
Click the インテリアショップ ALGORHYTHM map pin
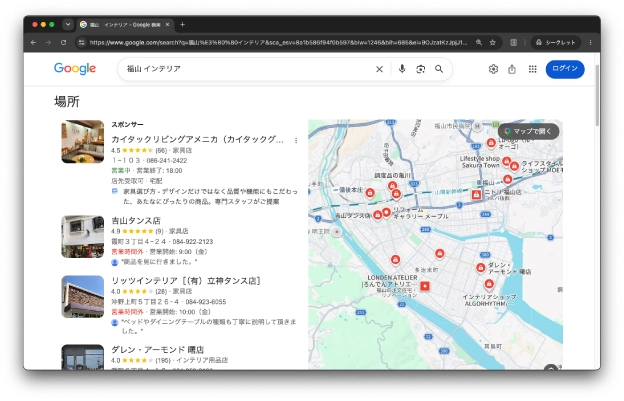pyautogui.click(x=489, y=284)
